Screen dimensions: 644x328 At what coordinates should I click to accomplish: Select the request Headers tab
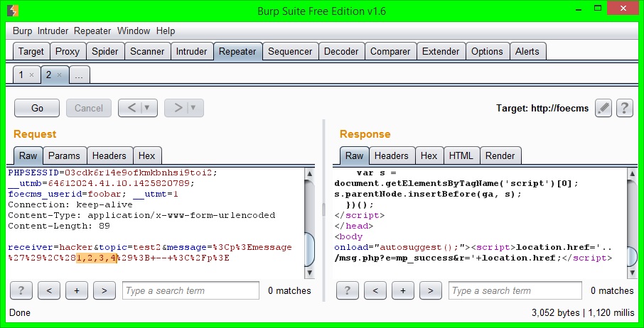point(109,155)
